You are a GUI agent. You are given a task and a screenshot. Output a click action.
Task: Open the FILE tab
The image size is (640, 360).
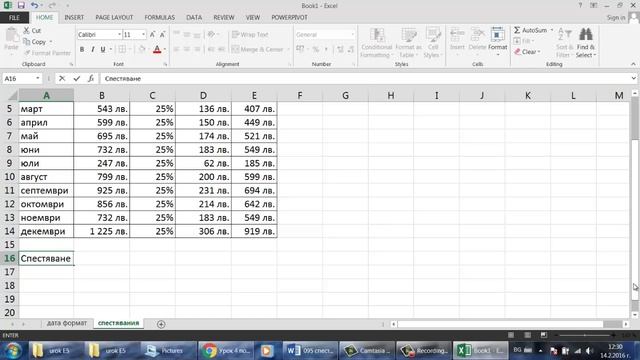pyautogui.click(x=14, y=18)
